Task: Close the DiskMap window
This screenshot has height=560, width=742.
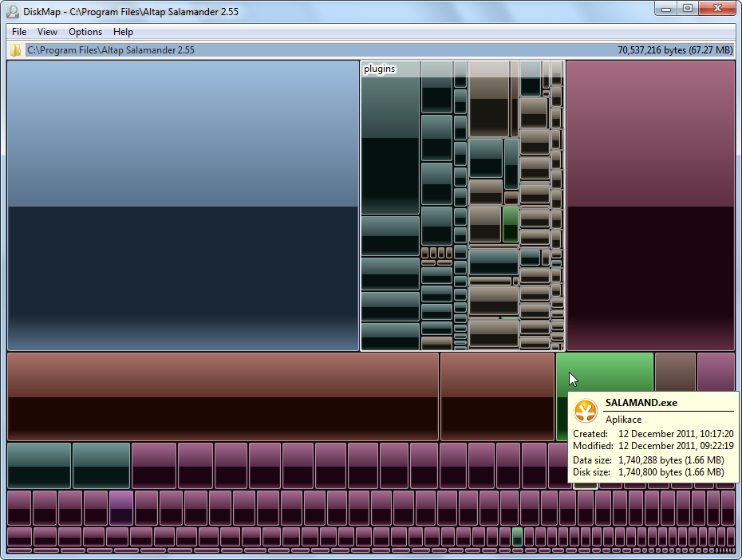Action: tap(717, 9)
